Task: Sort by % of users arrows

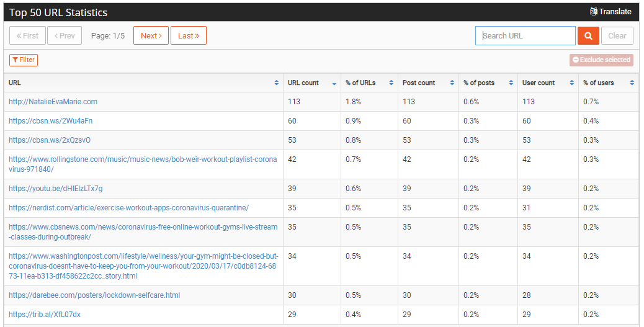Action: tap(632, 83)
